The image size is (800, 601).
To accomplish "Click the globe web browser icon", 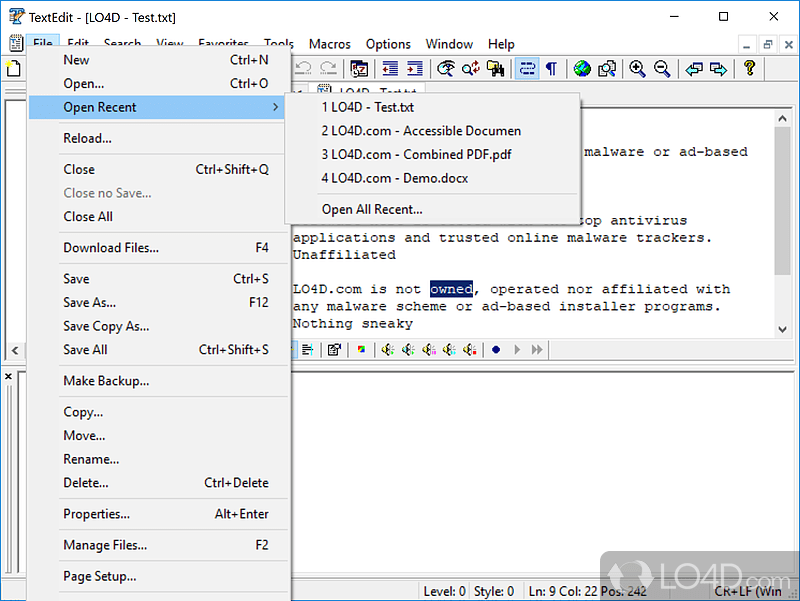I will pyautogui.click(x=582, y=68).
